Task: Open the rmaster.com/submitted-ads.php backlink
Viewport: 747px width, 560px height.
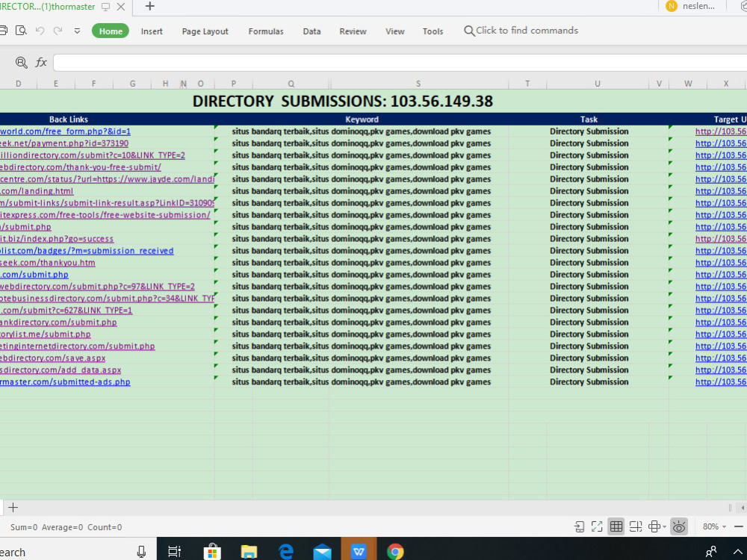Action: [x=65, y=382]
